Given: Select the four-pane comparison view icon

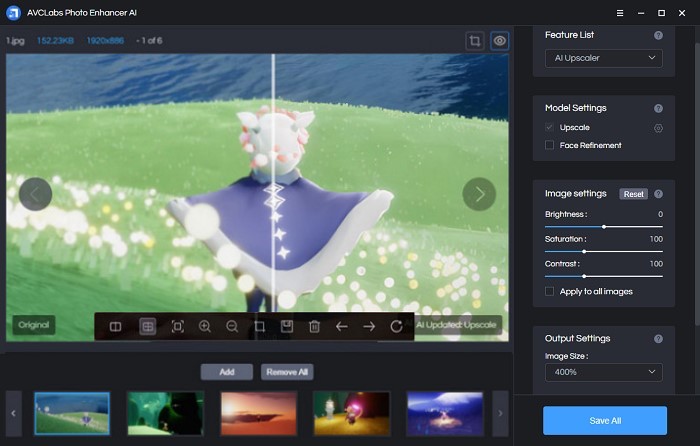Looking at the screenshot, I should (x=147, y=326).
